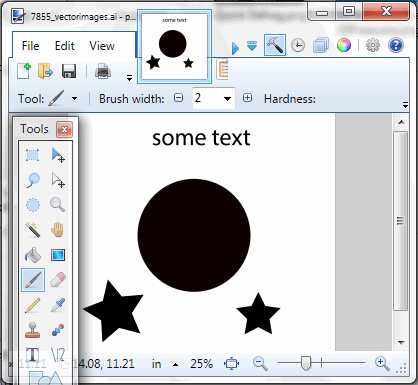
Task: Expand the tool options overflow arrow
Action: (x=405, y=105)
